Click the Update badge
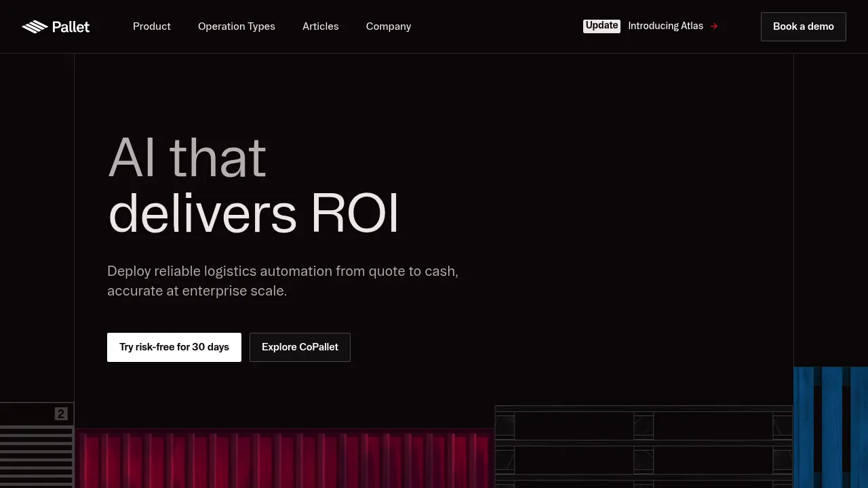Screen dimensions: 868x488 601,26
